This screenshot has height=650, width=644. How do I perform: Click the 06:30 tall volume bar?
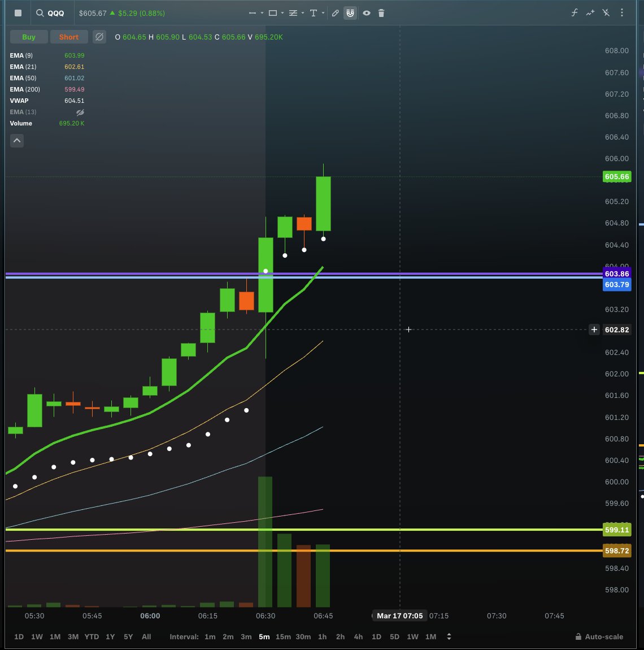click(265, 542)
